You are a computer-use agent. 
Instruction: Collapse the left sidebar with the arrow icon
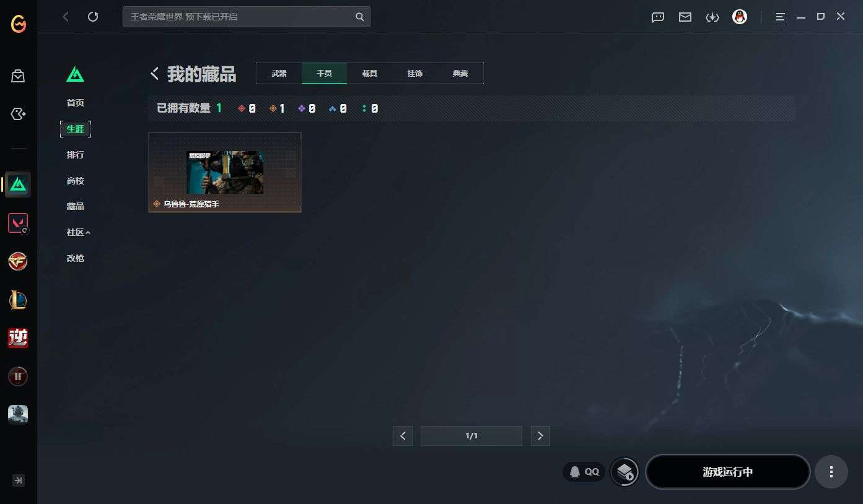19,480
